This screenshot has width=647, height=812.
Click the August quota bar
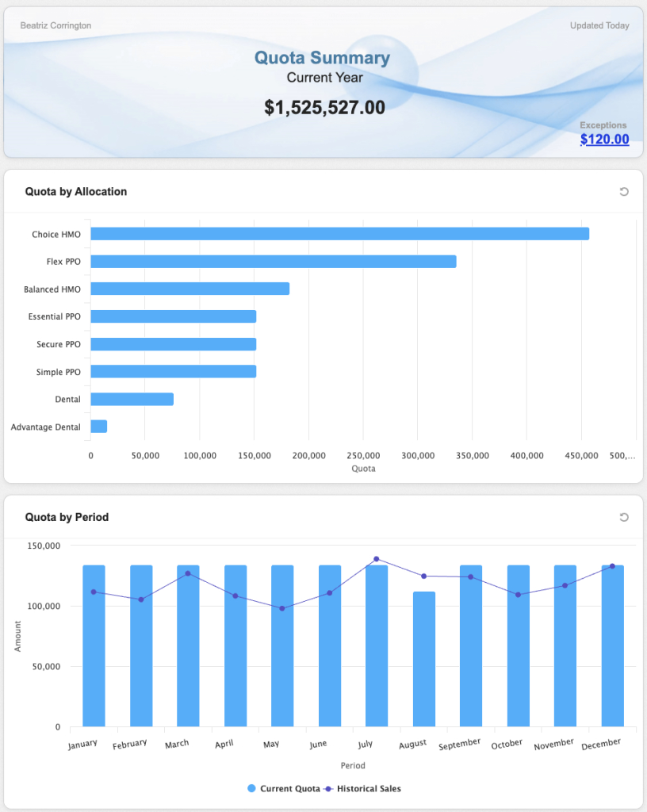(x=424, y=658)
